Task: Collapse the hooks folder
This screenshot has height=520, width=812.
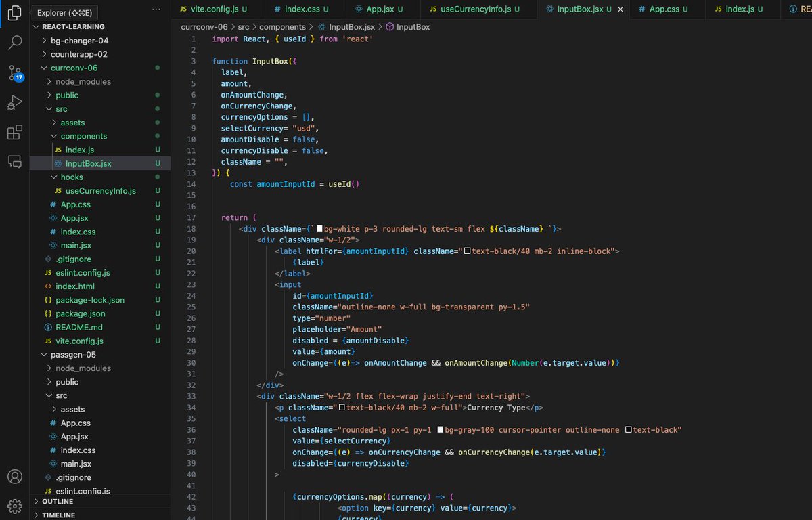Action: [x=54, y=177]
